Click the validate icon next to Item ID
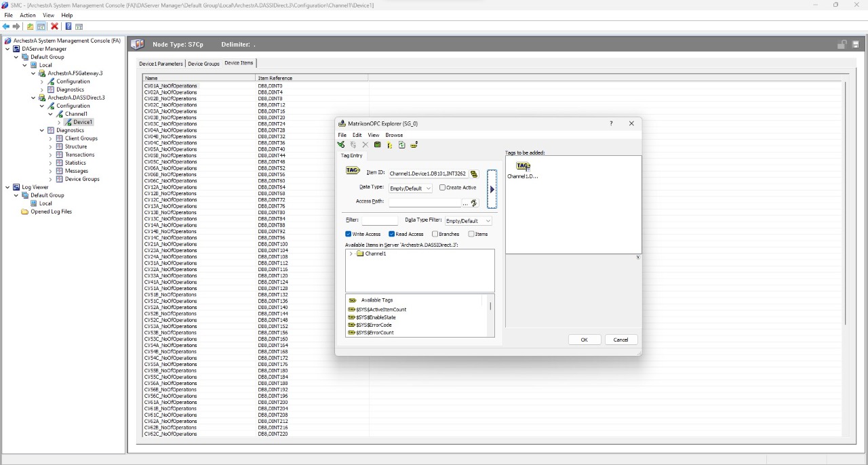868x465 pixels. point(474,174)
